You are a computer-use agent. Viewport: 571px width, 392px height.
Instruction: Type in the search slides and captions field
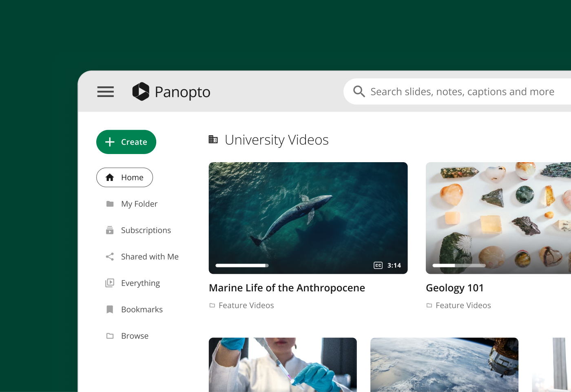462,92
